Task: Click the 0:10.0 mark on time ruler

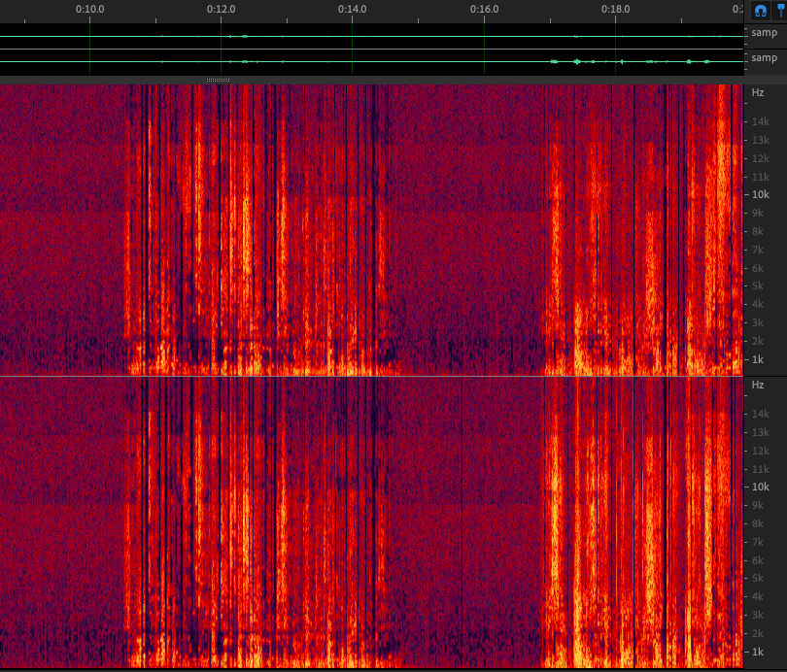Action: coord(90,9)
